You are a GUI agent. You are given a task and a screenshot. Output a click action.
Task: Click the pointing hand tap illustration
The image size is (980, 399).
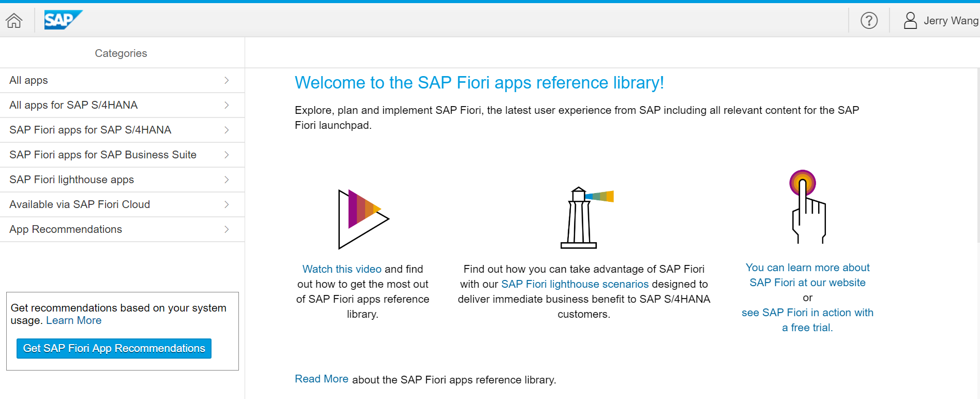point(807,206)
